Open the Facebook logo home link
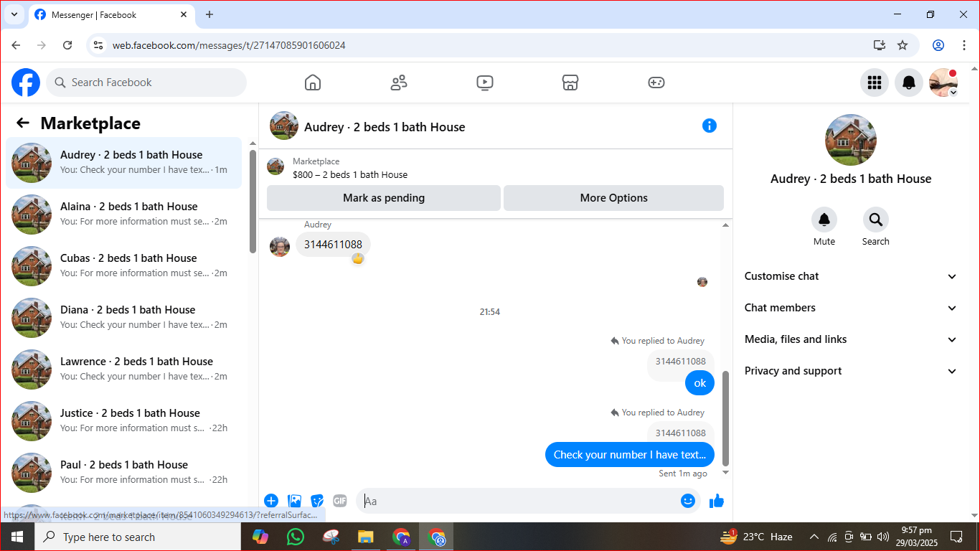980x551 pixels. click(x=26, y=83)
